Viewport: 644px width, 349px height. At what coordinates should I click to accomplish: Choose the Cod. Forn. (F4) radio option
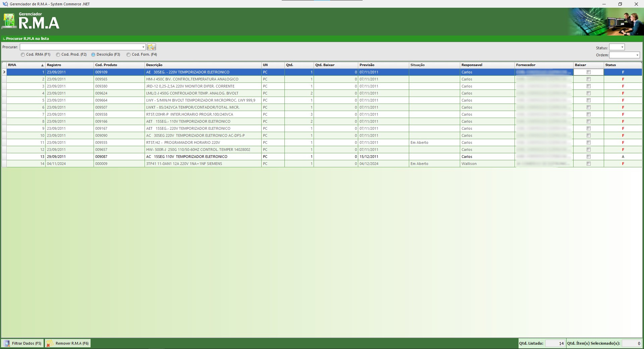pos(128,55)
